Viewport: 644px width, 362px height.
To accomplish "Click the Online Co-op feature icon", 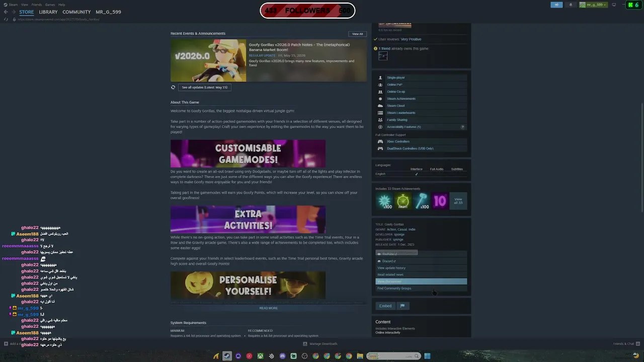I will [x=380, y=92].
